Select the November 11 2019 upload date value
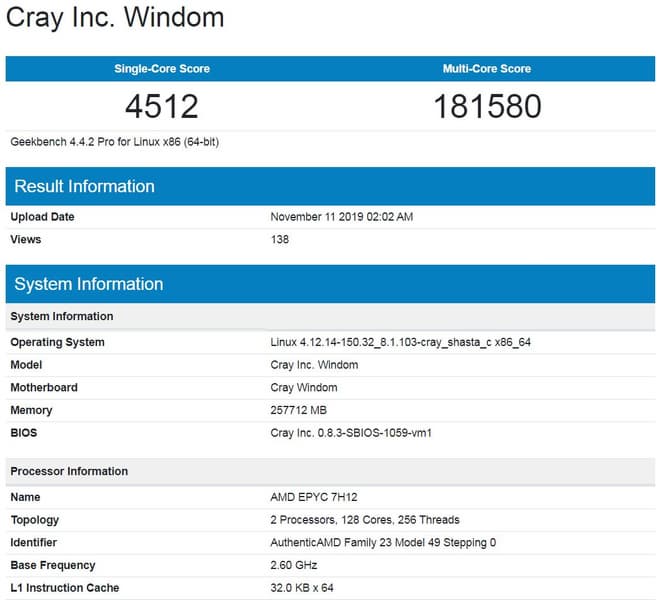Viewport: 659px width, 600px height. (x=341, y=217)
